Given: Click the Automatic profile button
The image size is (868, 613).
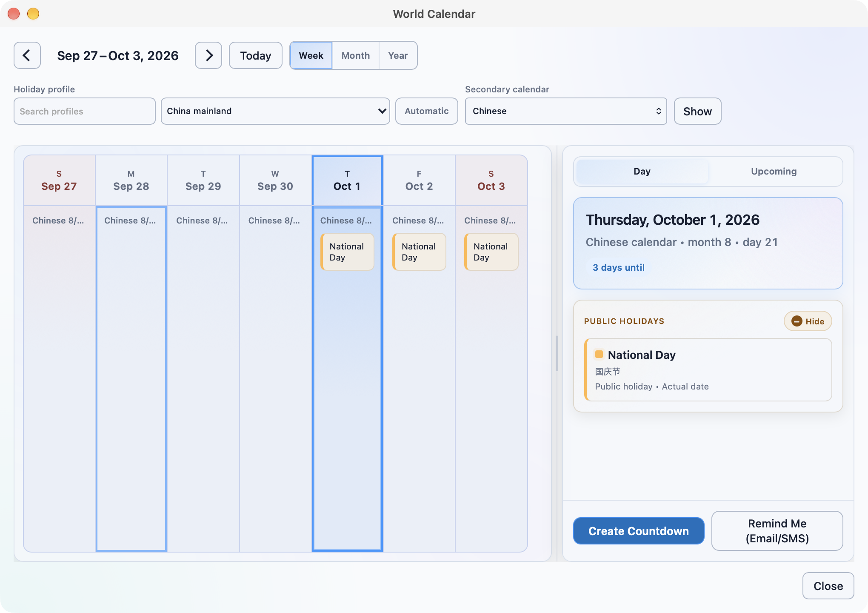Looking at the screenshot, I should click(x=427, y=111).
